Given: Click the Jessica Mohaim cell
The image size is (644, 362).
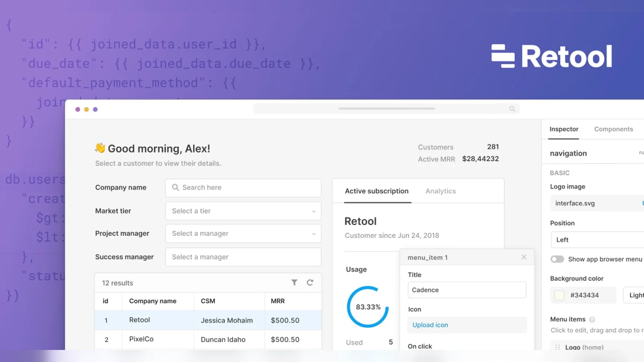Looking at the screenshot, I should [227, 321].
